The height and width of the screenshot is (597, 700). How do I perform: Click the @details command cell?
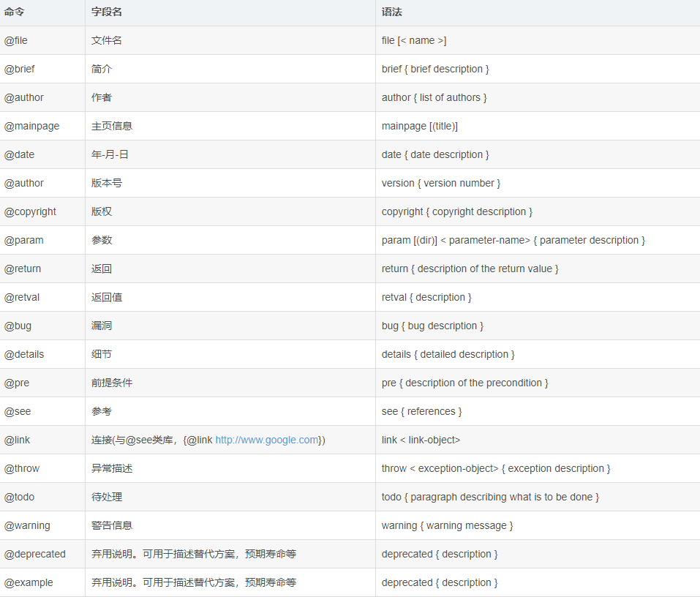point(24,354)
